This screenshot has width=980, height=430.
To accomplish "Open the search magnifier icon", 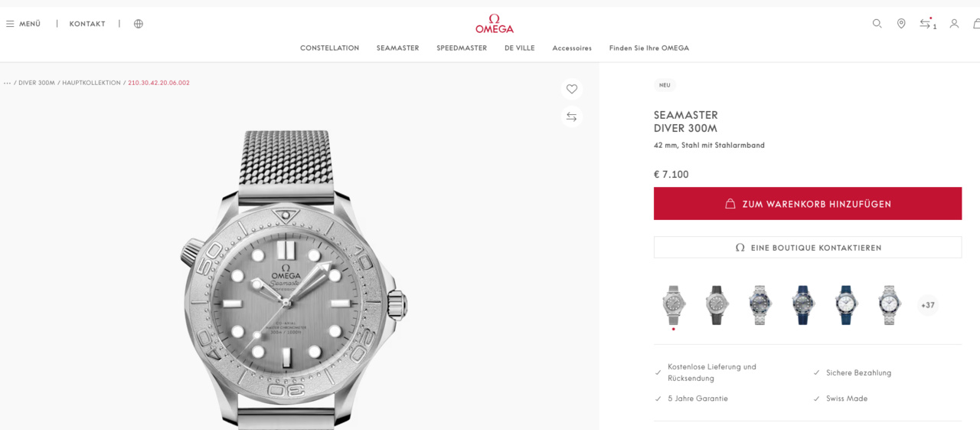I will [x=877, y=24].
